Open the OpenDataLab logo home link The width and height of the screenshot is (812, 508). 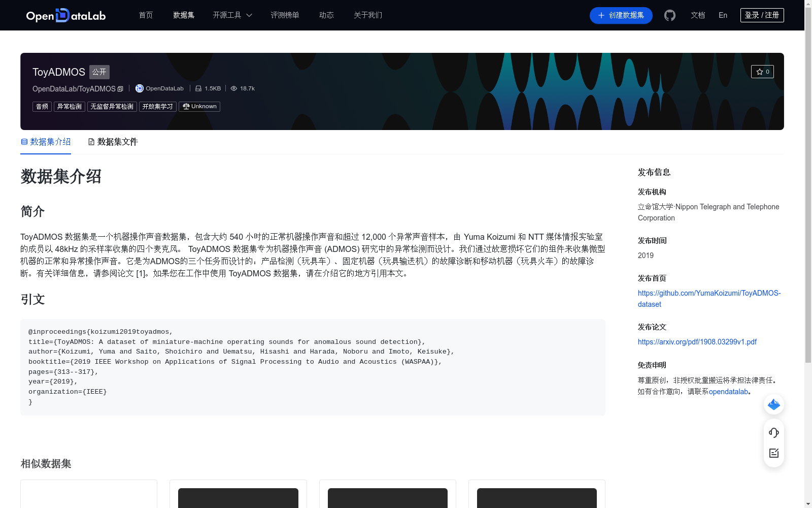tap(66, 15)
